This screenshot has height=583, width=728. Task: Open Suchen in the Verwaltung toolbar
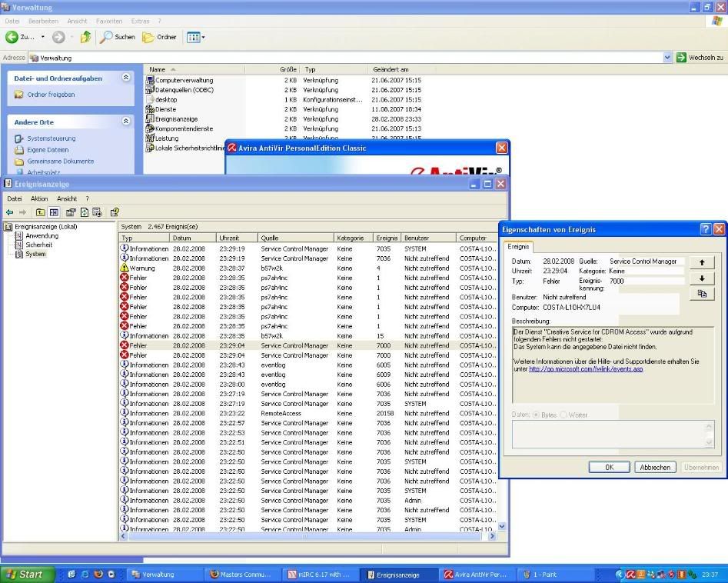point(118,37)
